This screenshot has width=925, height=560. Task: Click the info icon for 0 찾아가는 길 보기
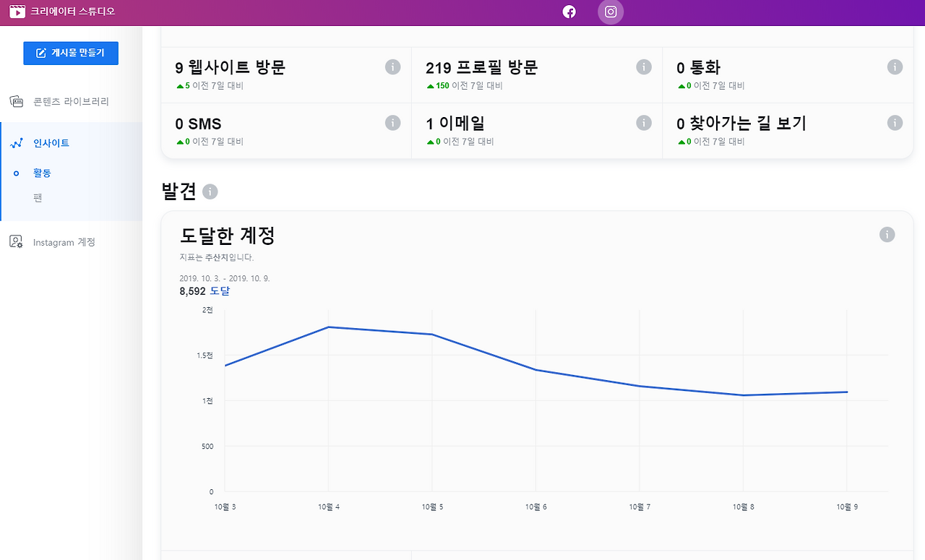coord(895,122)
